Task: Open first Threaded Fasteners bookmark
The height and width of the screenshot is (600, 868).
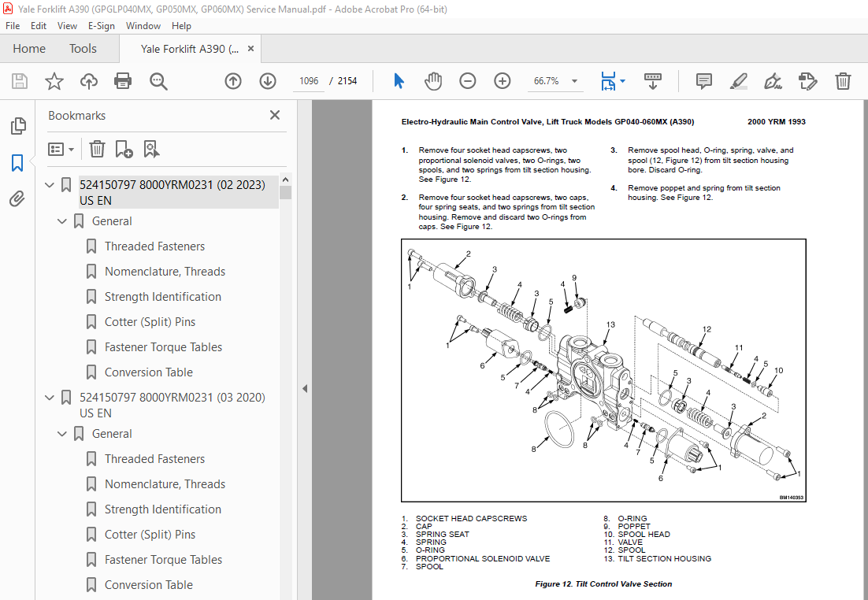Action: point(154,246)
